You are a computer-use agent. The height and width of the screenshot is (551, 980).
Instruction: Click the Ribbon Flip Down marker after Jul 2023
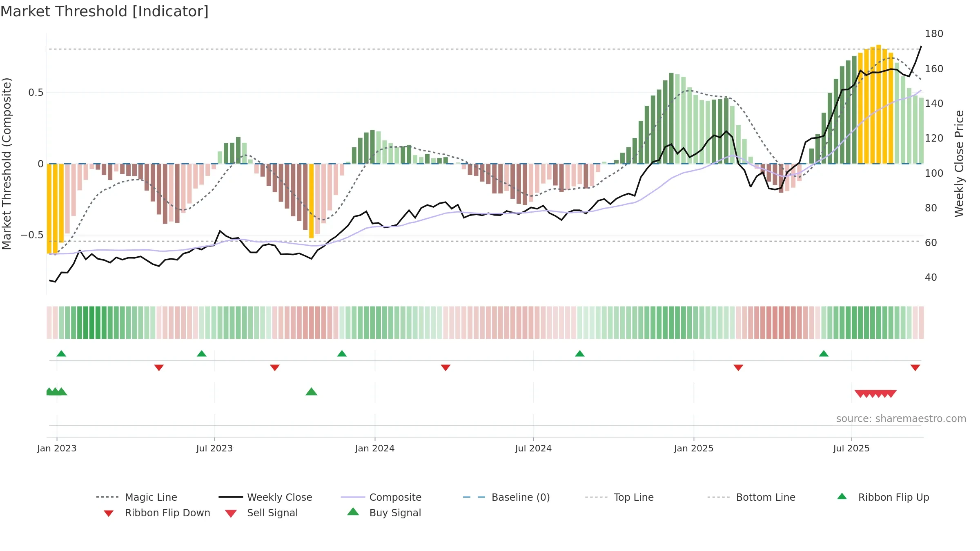(275, 368)
